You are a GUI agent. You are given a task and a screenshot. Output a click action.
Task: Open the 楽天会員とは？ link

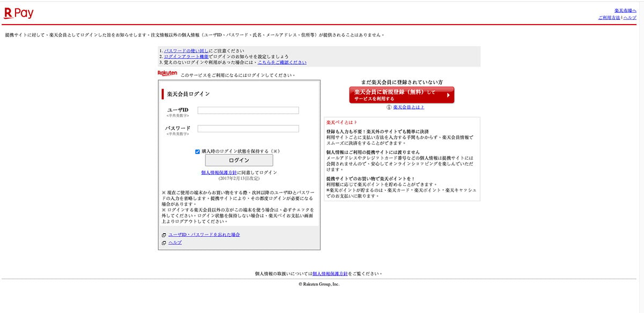click(x=408, y=107)
